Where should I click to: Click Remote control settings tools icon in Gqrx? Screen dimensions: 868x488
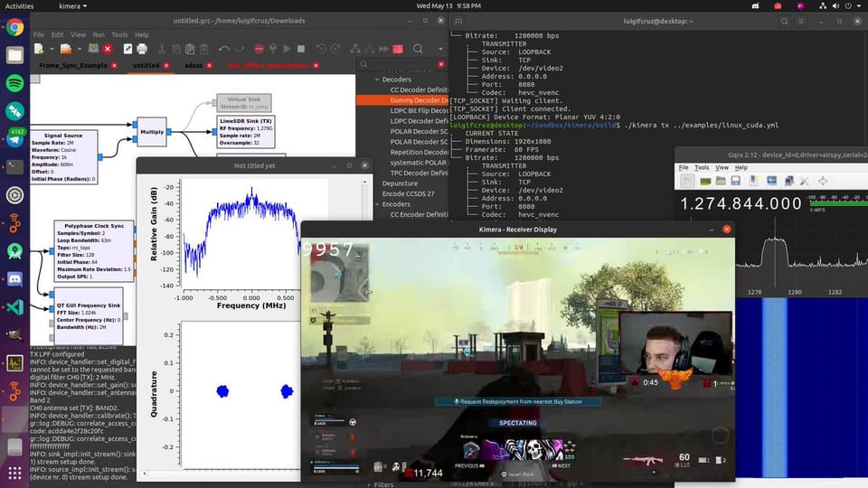pos(805,181)
